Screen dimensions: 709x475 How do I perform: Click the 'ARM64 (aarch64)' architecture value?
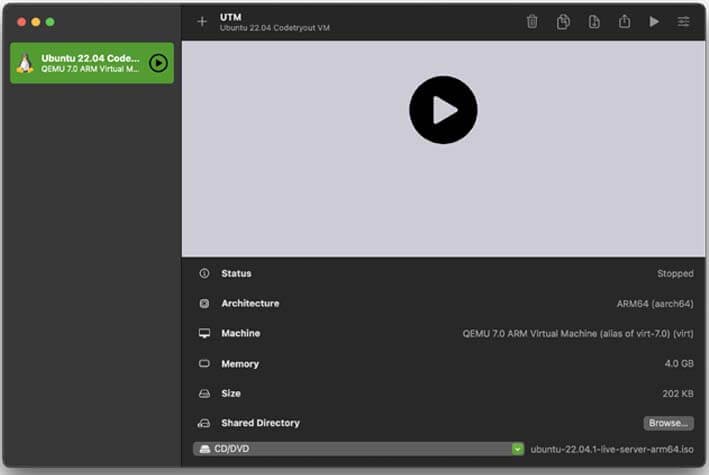point(655,304)
